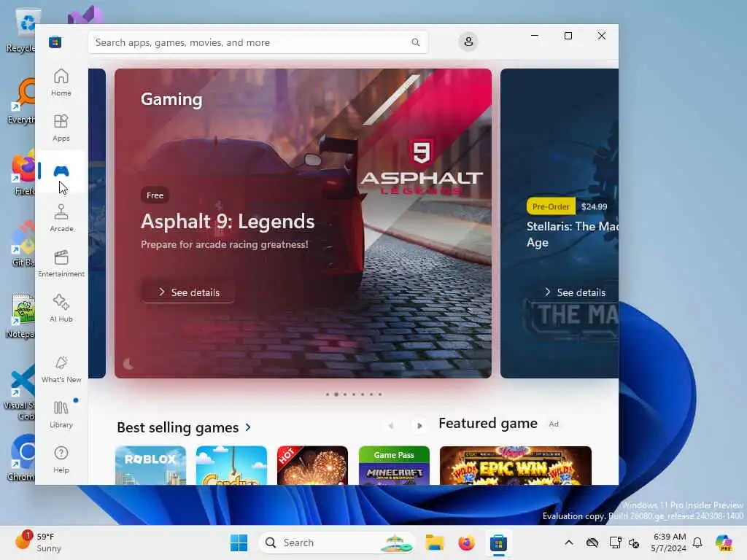The image size is (747, 560).
Task: Open the Entertainment section
Action: (x=61, y=263)
